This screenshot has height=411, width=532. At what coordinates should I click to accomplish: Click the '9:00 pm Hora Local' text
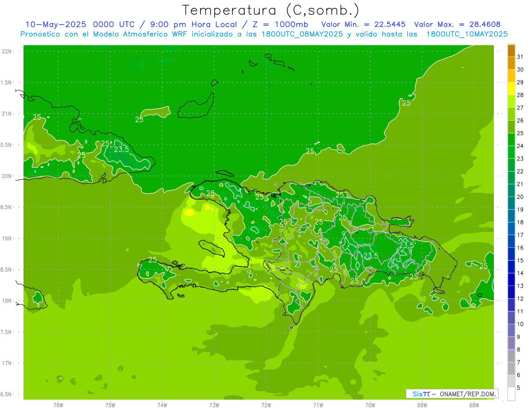coord(192,24)
